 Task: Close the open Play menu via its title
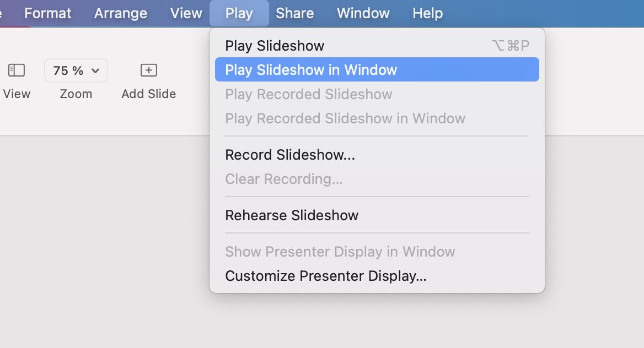click(239, 13)
